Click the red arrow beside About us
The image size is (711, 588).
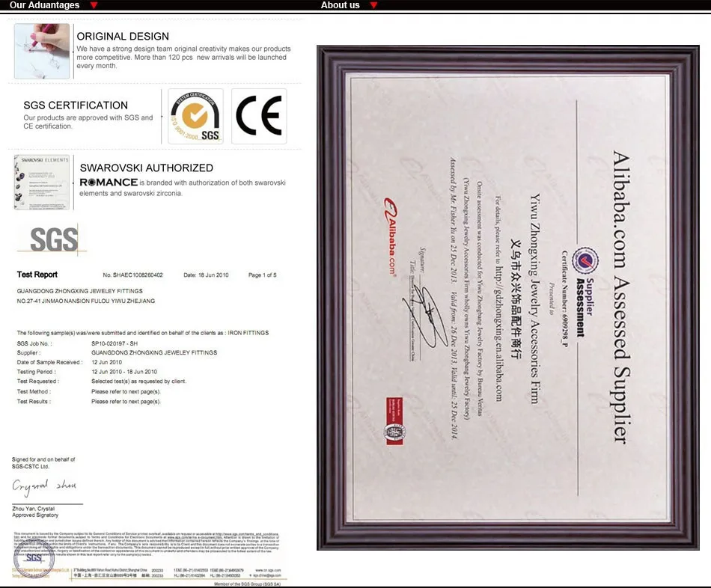point(373,5)
